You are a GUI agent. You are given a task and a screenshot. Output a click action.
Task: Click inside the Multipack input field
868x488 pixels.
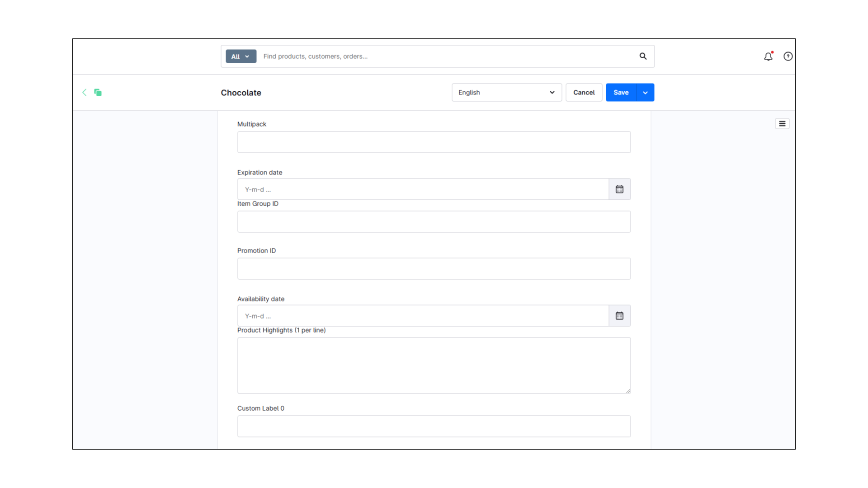(x=434, y=142)
